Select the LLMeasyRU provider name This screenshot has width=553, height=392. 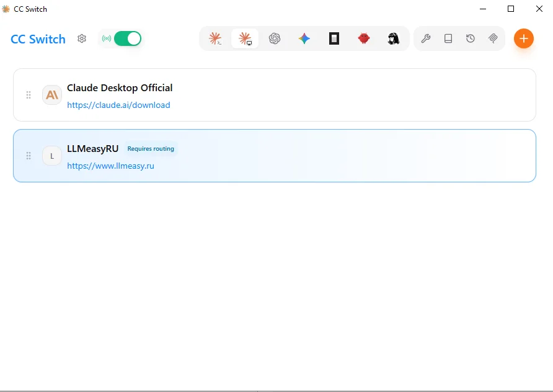point(93,148)
